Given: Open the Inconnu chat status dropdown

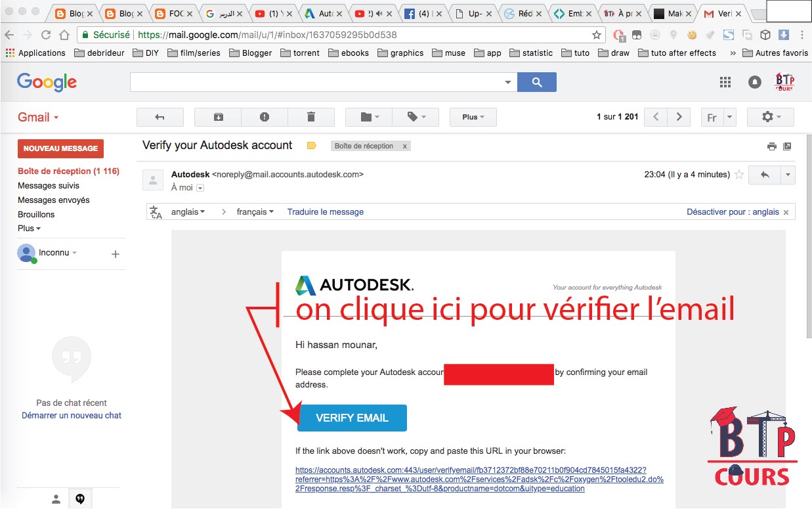Looking at the screenshot, I should [58, 253].
